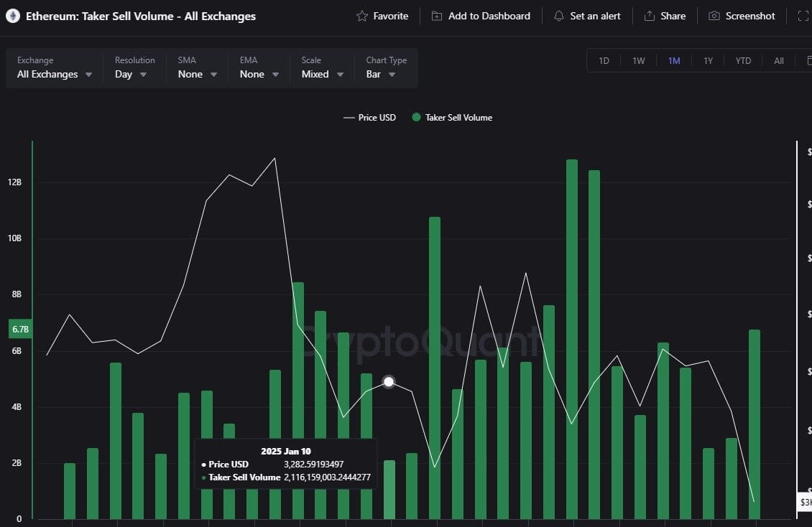The width and height of the screenshot is (812, 527).
Task: Click the Share upload icon
Action: (650, 16)
